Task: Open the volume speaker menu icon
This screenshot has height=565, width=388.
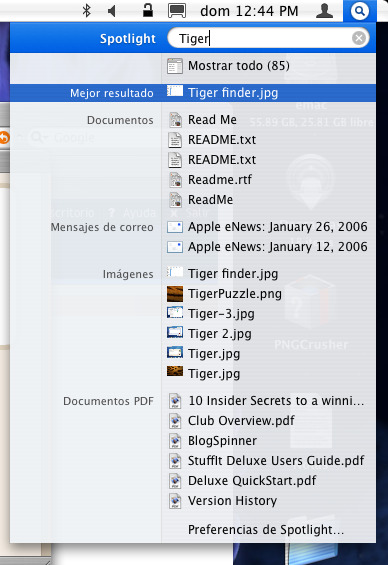Action: coord(112,11)
